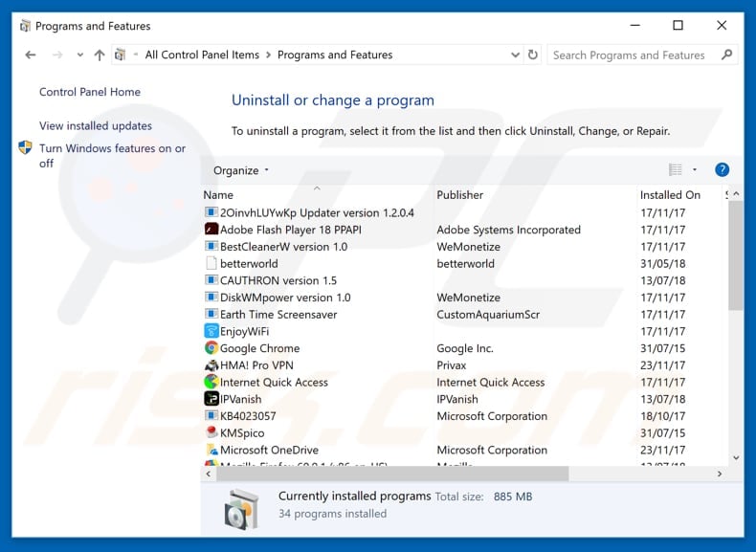Image resolution: width=756 pixels, height=552 pixels.
Task: Select 'Adobe Flash Player 18 PPAPI' entry
Action: point(291,230)
